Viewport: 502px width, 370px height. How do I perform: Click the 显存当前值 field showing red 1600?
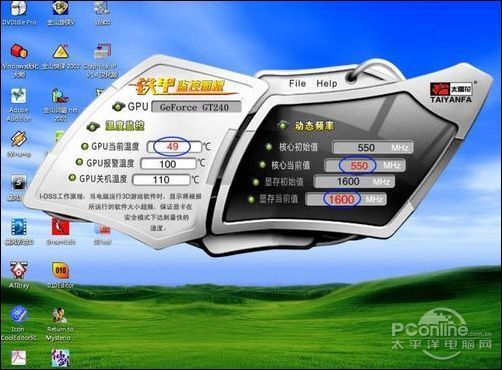tap(346, 199)
